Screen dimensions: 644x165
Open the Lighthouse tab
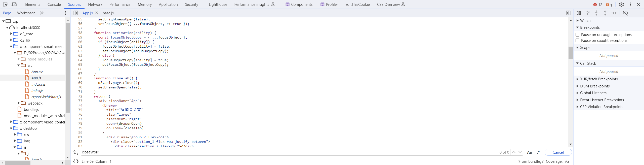pyautogui.click(x=218, y=5)
